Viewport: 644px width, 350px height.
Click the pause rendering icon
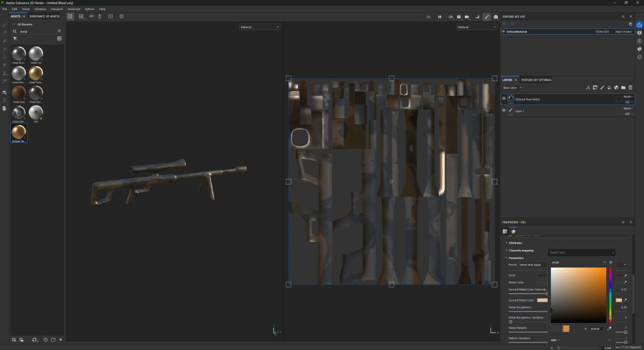tap(439, 16)
